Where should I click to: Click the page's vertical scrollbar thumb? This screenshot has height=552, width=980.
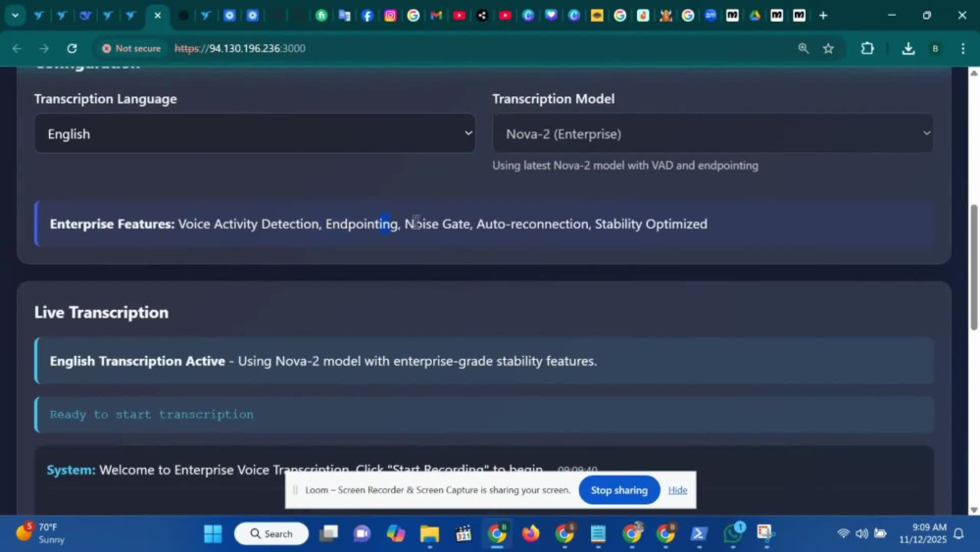[x=973, y=268]
